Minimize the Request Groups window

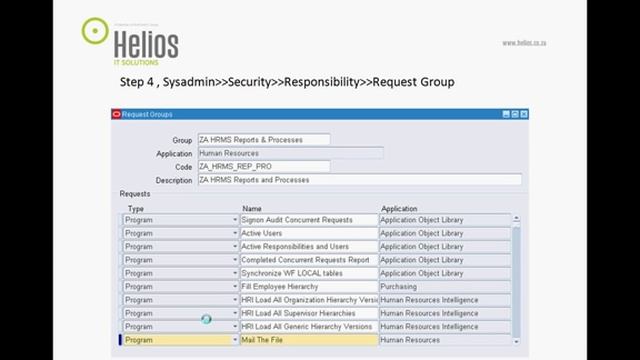click(506, 114)
